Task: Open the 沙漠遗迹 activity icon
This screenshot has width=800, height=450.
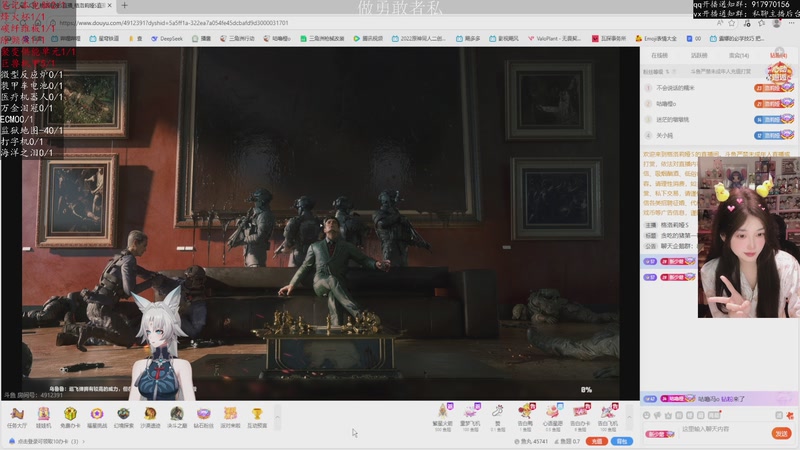Action: 150,417
